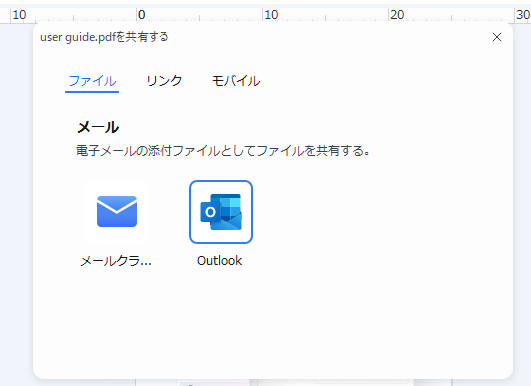
Task: Click the 電子メールの添付ファイル description text
Action: click(x=223, y=151)
